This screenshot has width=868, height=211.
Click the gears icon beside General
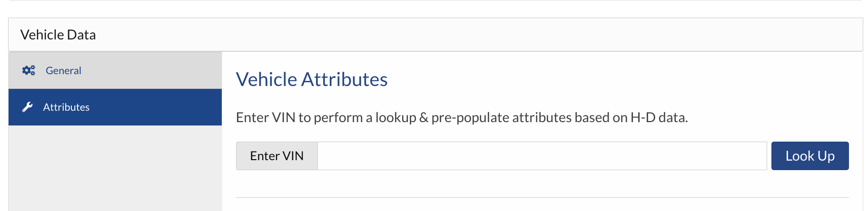[29, 70]
